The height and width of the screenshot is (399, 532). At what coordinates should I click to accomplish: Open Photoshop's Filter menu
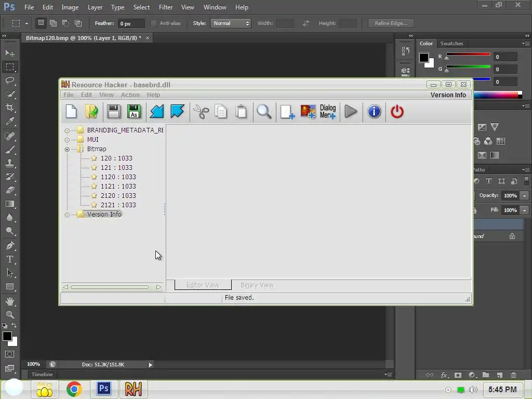point(166,7)
